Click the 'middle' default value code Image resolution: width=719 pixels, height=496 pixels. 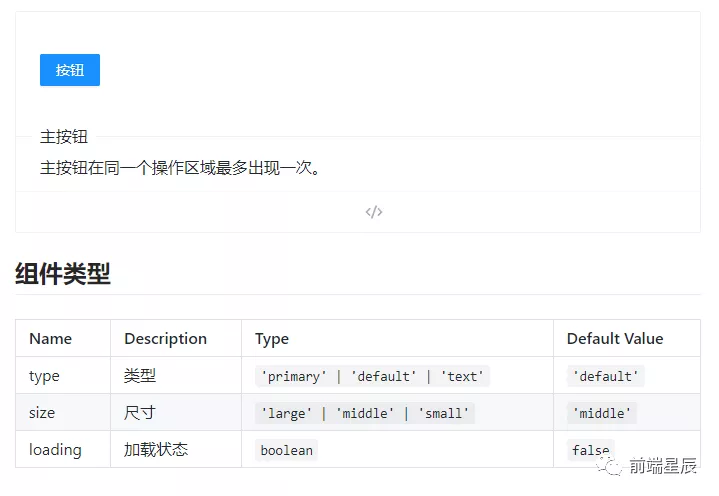coord(602,413)
